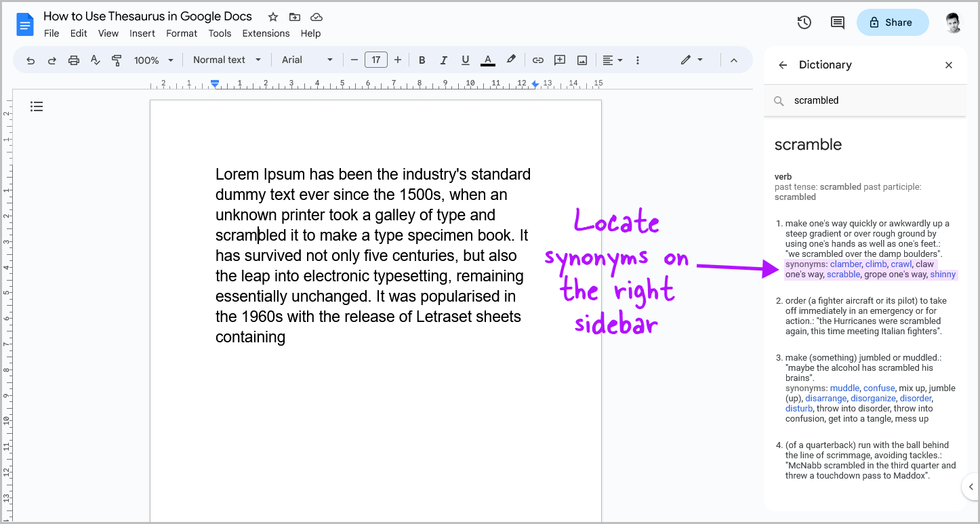Image resolution: width=980 pixels, height=524 pixels.
Task: Toggle underline formatting
Action: tap(466, 60)
